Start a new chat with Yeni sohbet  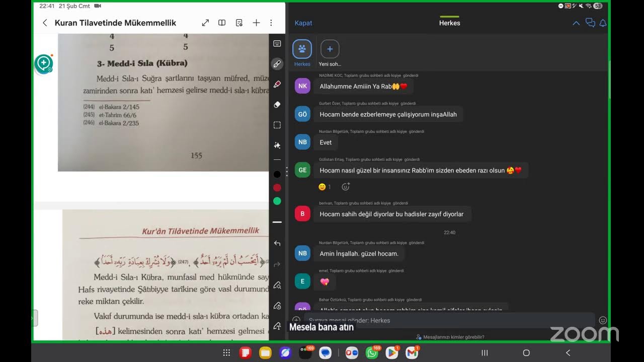tap(330, 52)
